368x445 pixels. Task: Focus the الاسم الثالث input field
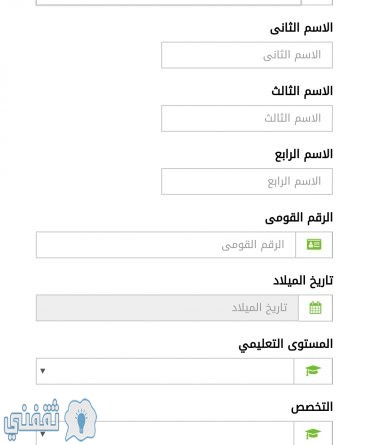click(x=247, y=118)
